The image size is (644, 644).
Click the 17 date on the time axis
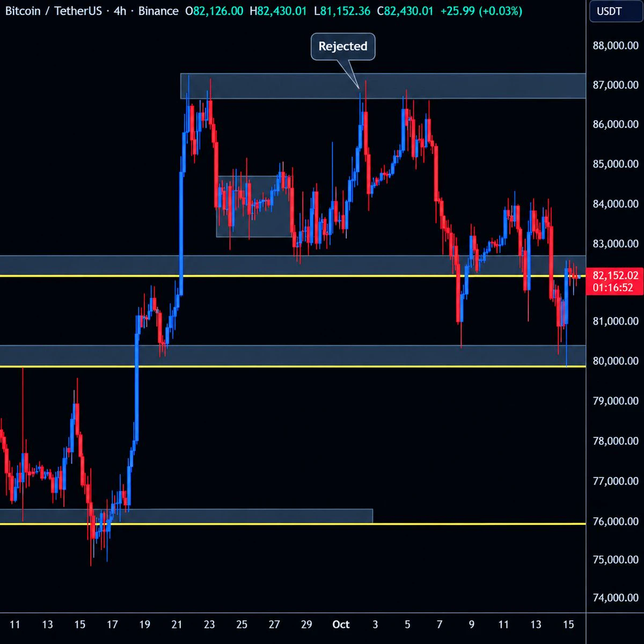click(x=112, y=624)
